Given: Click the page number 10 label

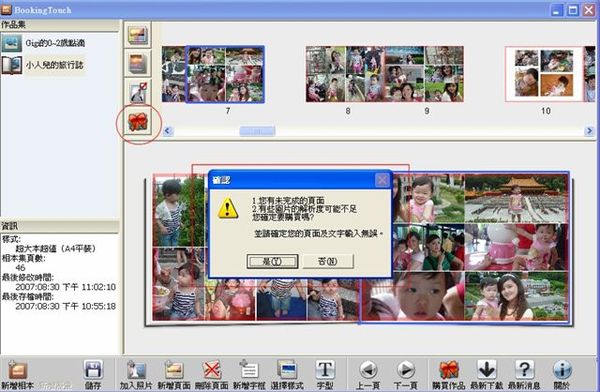Looking at the screenshot, I should pyautogui.click(x=546, y=111).
